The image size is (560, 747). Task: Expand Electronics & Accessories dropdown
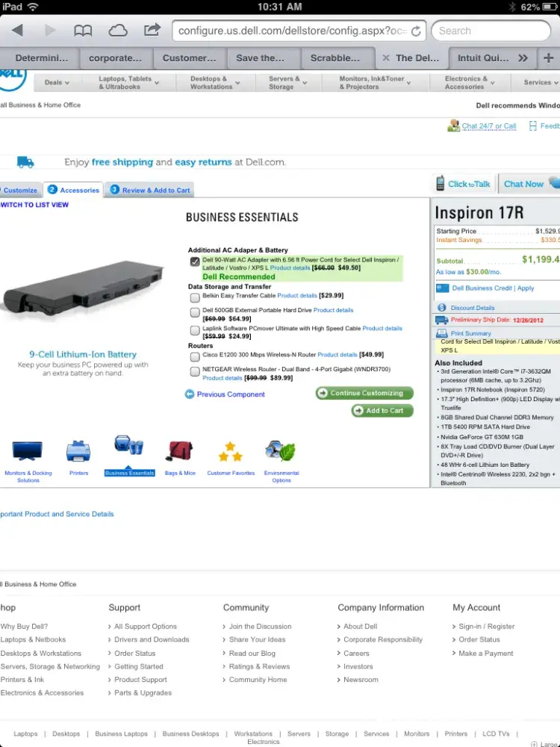point(470,82)
